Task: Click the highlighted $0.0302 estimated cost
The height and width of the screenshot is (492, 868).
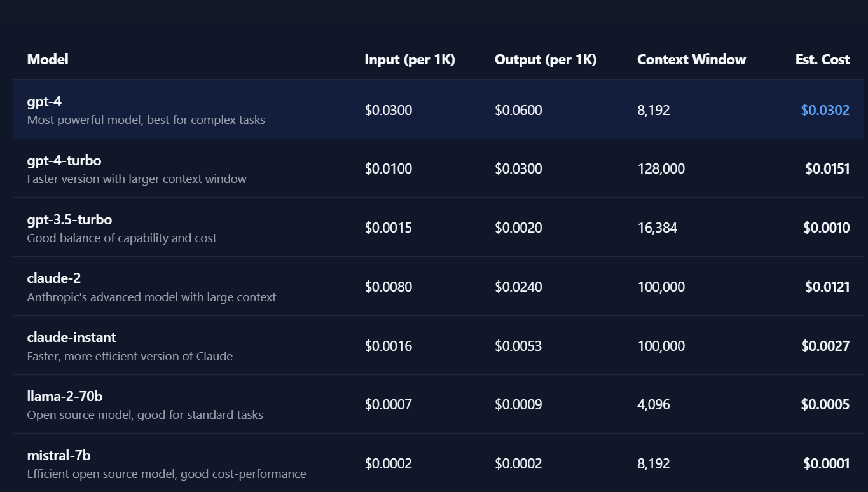Action: [825, 110]
